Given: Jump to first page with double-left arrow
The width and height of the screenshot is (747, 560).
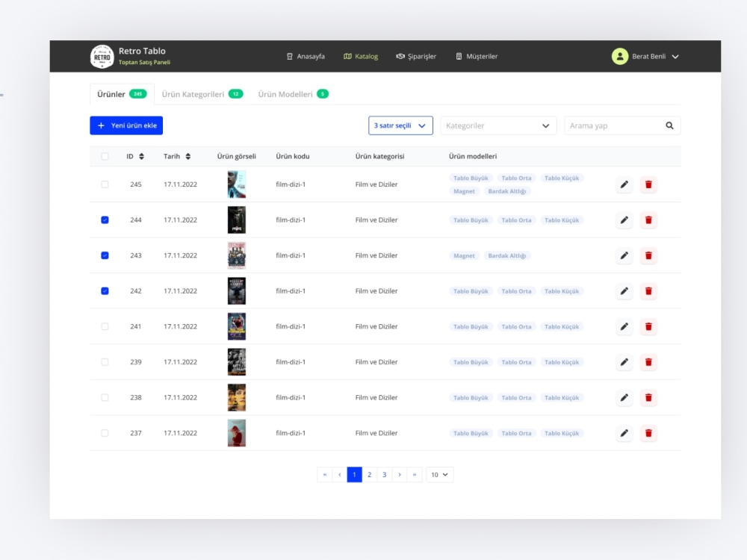Looking at the screenshot, I should 324,475.
